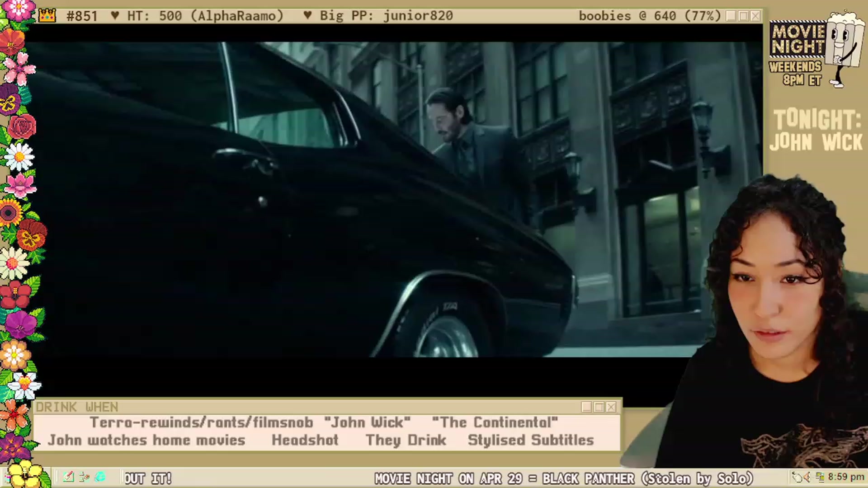868x488 pixels.
Task: Select the "Headshot" drink rule
Action: [x=305, y=440]
